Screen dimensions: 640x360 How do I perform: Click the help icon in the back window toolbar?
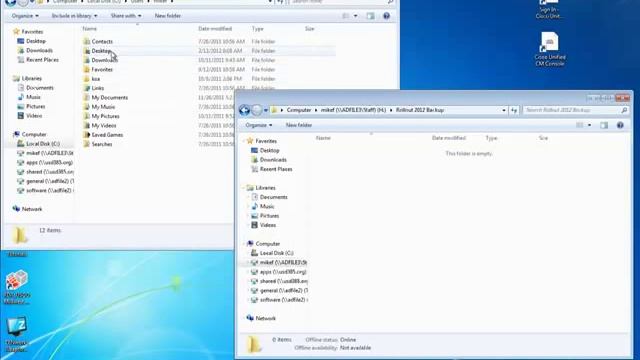click(x=386, y=16)
